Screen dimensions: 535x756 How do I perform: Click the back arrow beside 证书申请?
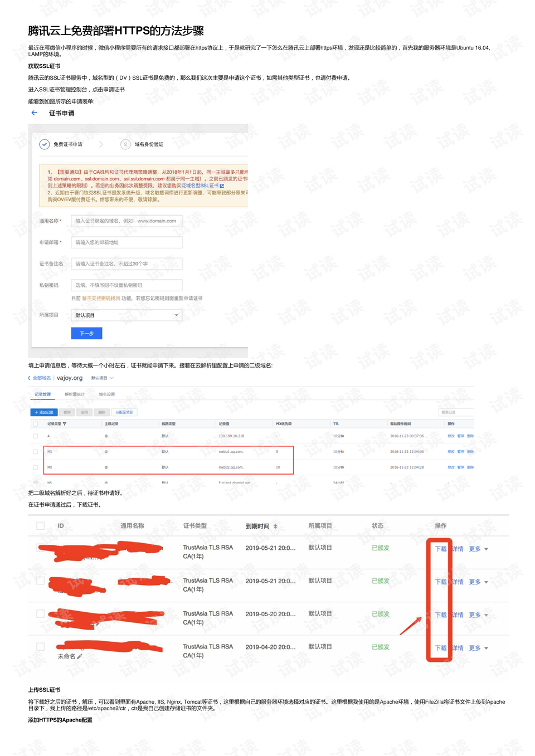tap(35, 113)
